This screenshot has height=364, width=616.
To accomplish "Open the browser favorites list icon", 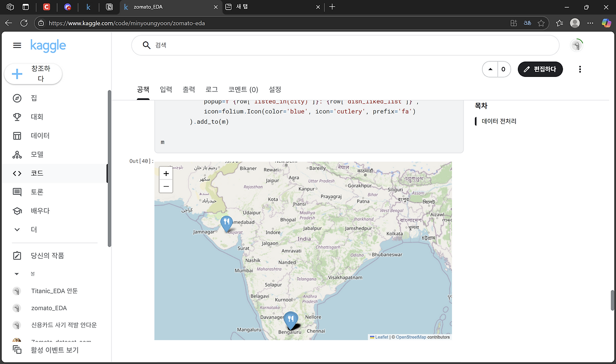I will coord(559,23).
